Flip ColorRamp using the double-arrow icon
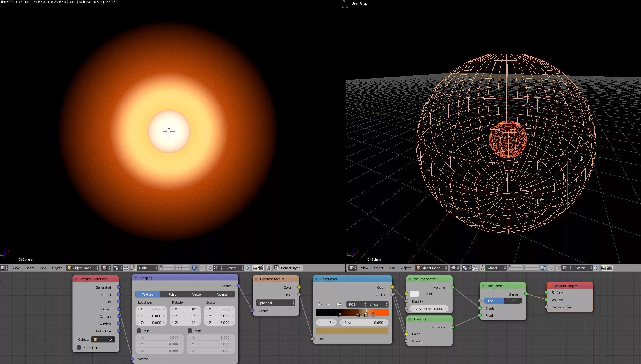Screen dimensions: 641x364 (339, 304)
